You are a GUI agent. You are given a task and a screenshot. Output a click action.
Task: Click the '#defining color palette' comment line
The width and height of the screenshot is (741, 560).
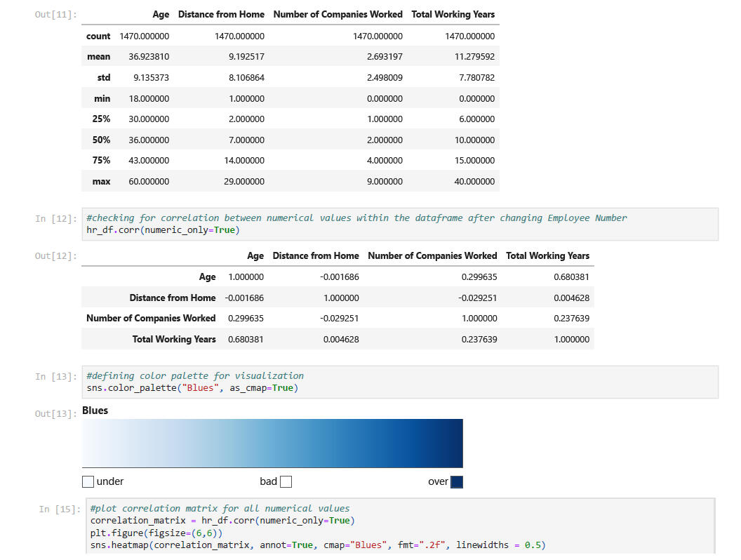coord(195,375)
